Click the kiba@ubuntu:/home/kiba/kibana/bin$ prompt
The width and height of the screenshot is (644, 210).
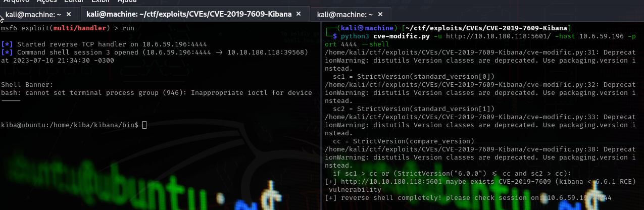click(x=70, y=125)
